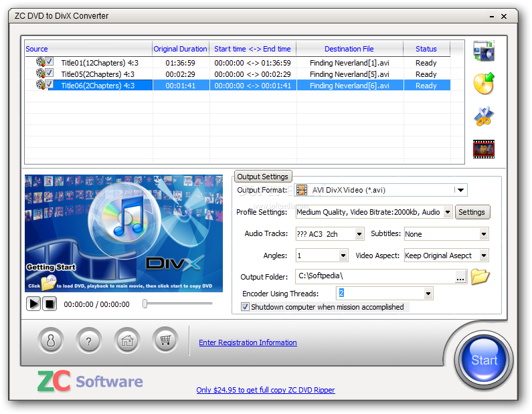Browse the output folder with yellow folder icon
The width and height of the screenshot is (532, 414).
tap(480, 277)
